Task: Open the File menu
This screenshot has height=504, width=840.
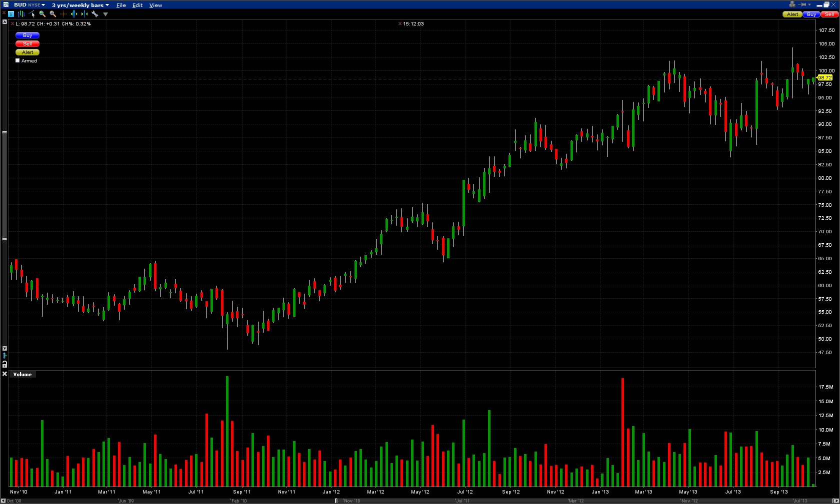Action: [x=121, y=5]
